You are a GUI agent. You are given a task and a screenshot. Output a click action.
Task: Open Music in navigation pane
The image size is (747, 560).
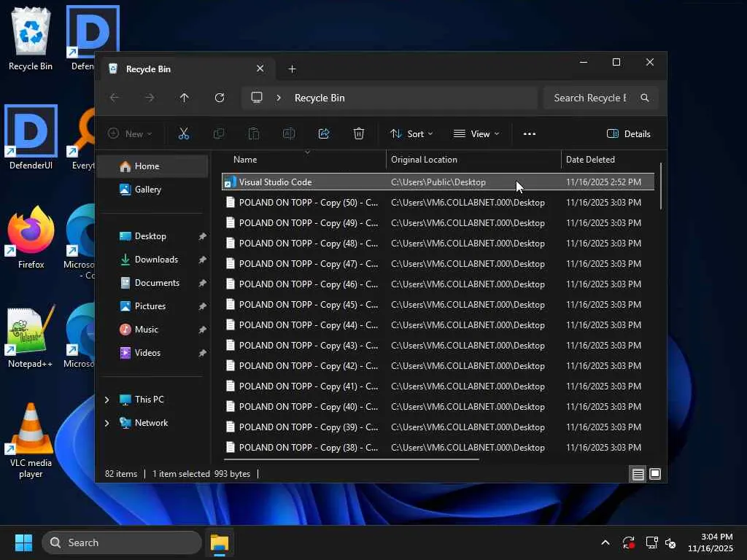[153, 330]
